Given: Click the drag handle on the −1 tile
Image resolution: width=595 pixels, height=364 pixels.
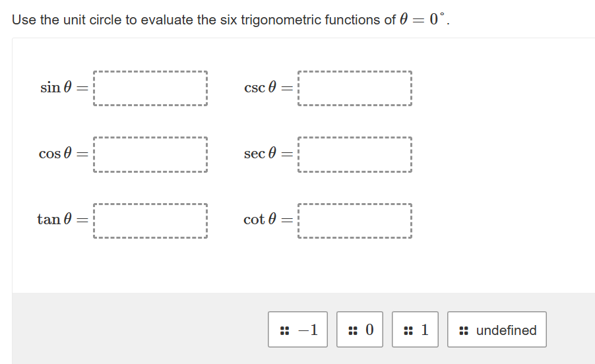Looking at the screenshot, I should (x=284, y=330).
